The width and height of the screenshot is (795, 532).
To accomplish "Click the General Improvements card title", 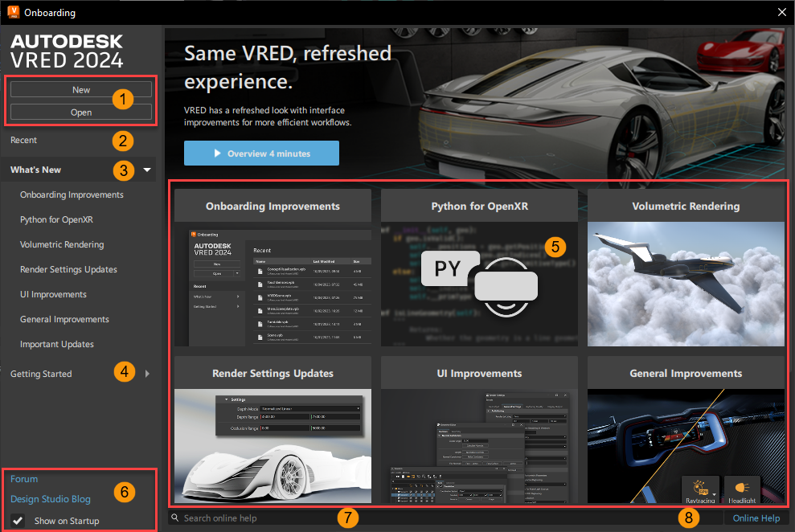I will (x=686, y=373).
